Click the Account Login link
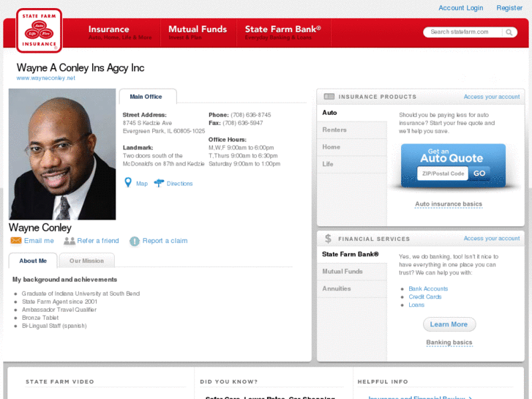 coord(461,8)
